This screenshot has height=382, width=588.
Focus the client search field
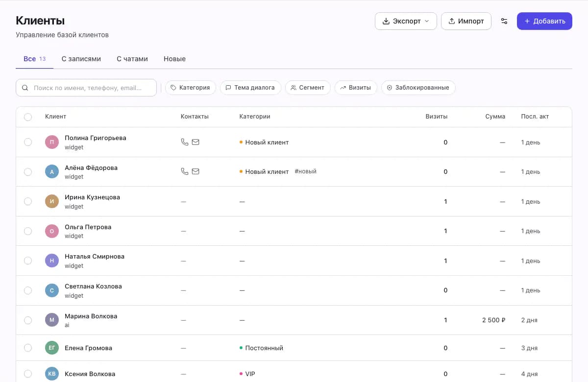coord(86,88)
